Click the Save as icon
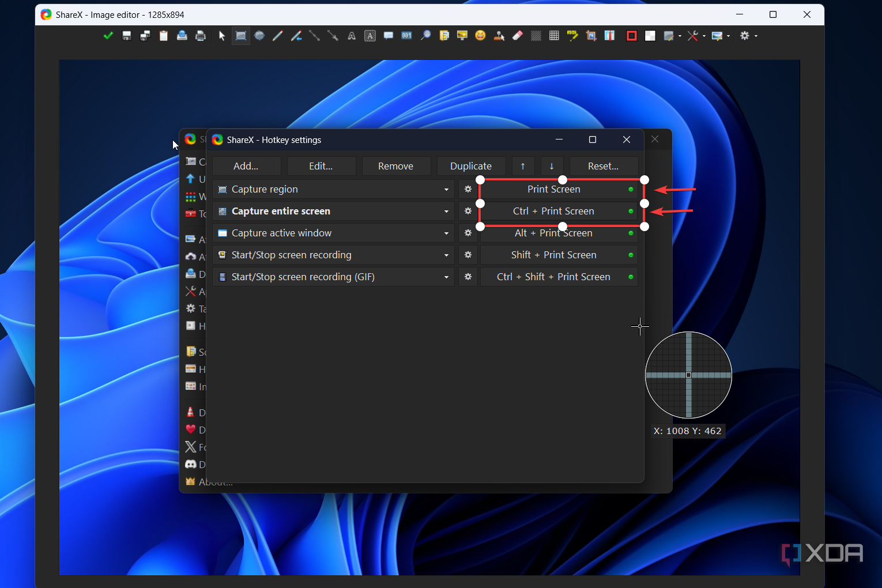The image size is (882, 588). tap(145, 36)
